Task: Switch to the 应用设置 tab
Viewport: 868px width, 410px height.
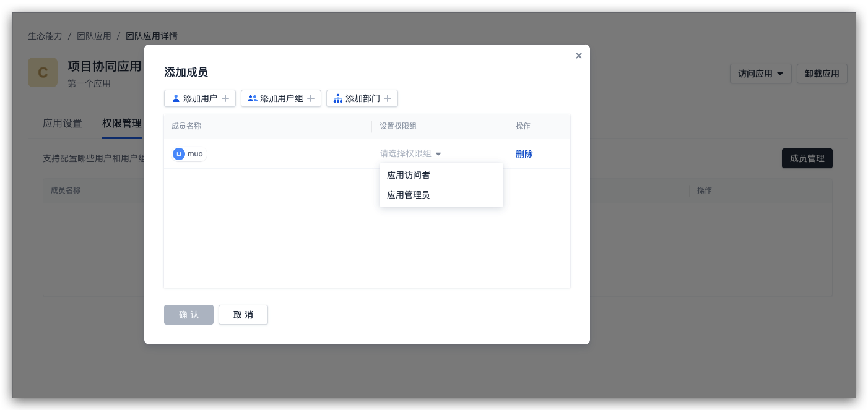Action: click(x=63, y=124)
